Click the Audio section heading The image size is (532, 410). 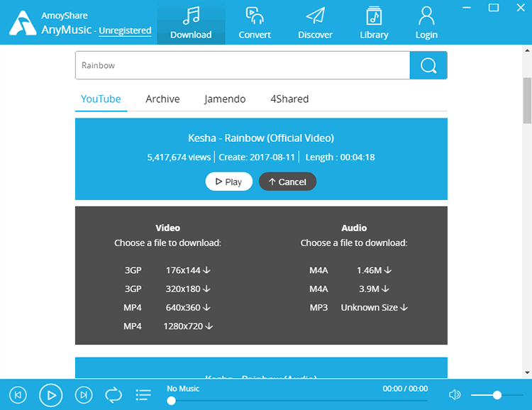coord(354,228)
